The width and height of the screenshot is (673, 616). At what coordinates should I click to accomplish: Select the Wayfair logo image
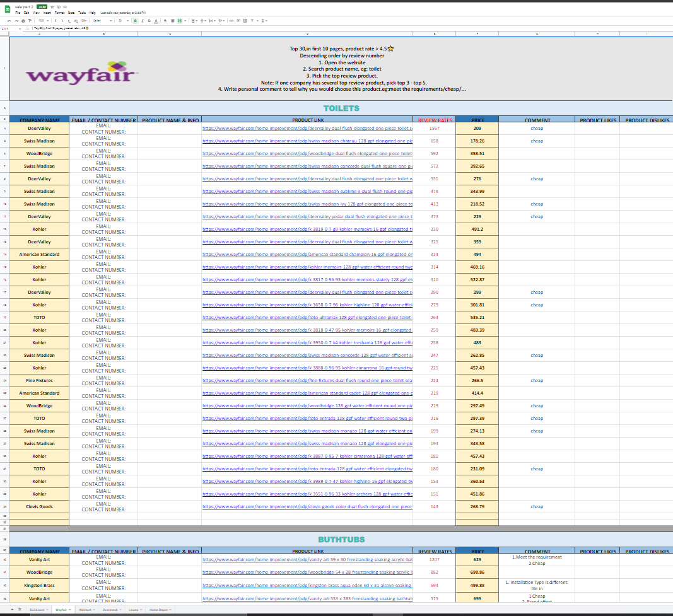pos(82,73)
